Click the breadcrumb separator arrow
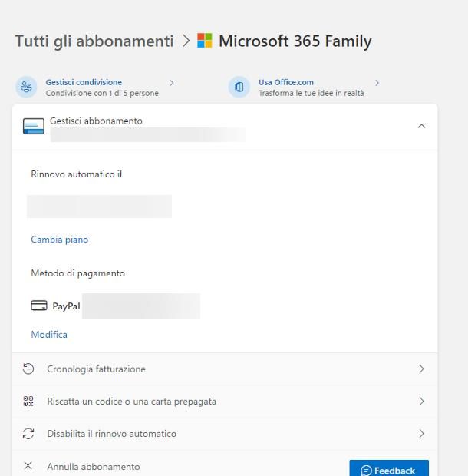The height and width of the screenshot is (476, 468). click(x=186, y=41)
